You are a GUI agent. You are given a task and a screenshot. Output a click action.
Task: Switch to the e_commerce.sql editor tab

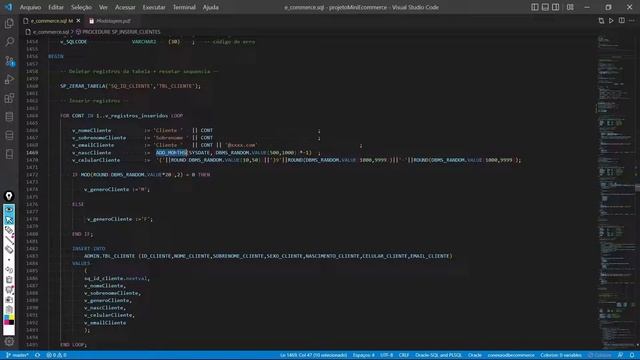tap(52, 21)
